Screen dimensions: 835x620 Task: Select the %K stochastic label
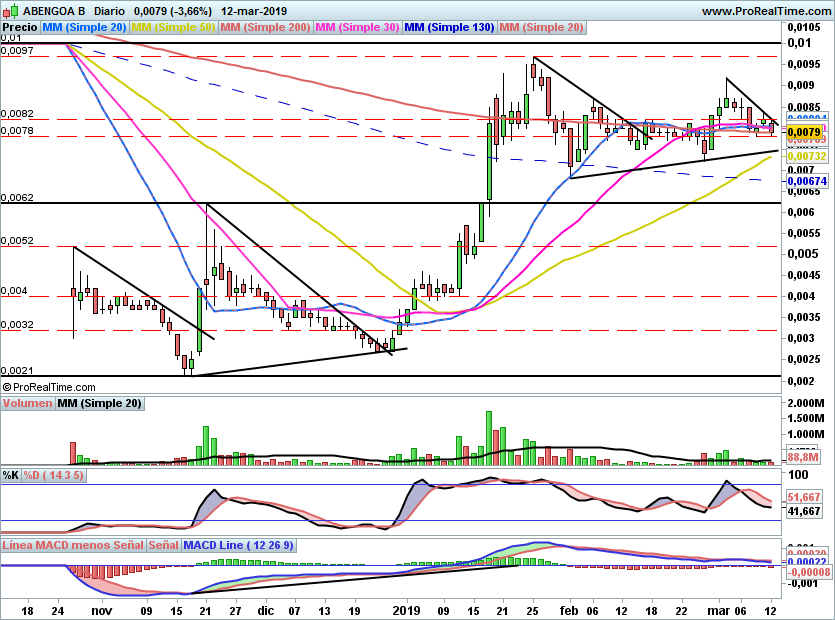11,475
